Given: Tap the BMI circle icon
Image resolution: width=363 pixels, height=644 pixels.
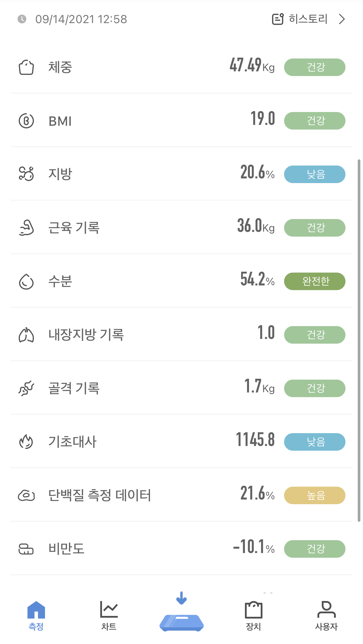Looking at the screenshot, I should pyautogui.click(x=26, y=121).
